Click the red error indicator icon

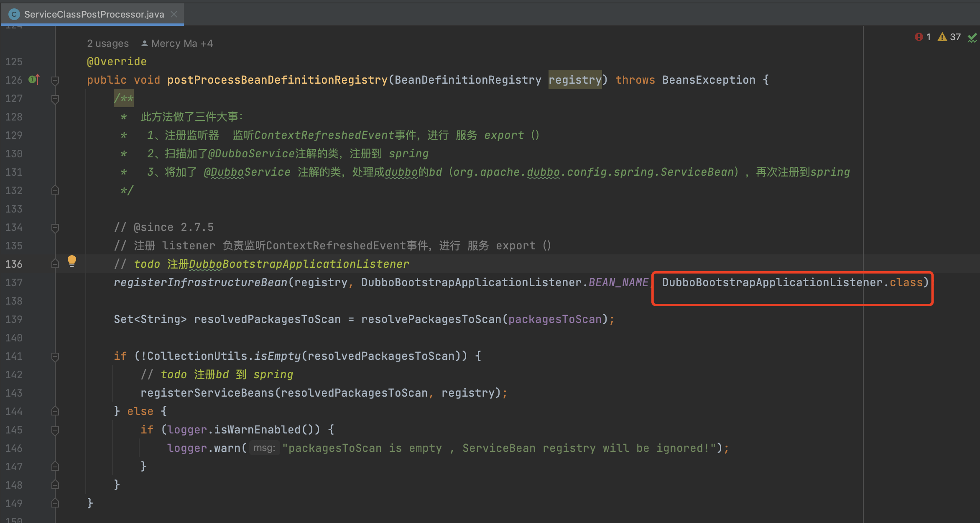[x=918, y=37]
